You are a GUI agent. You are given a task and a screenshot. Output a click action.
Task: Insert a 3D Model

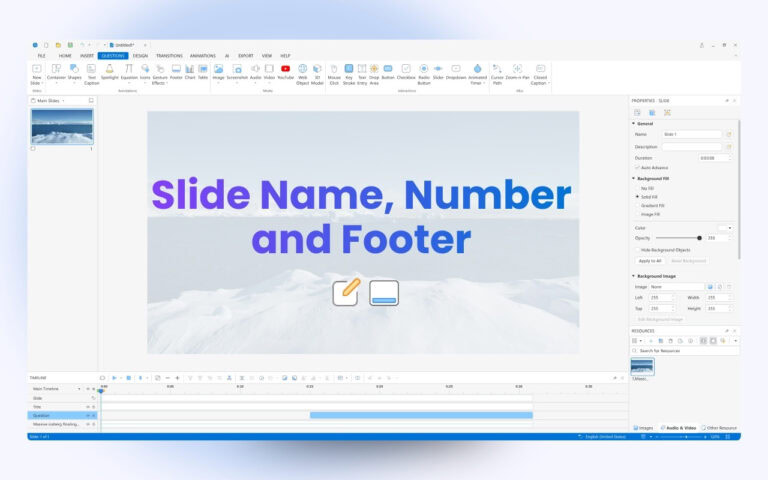click(x=317, y=74)
